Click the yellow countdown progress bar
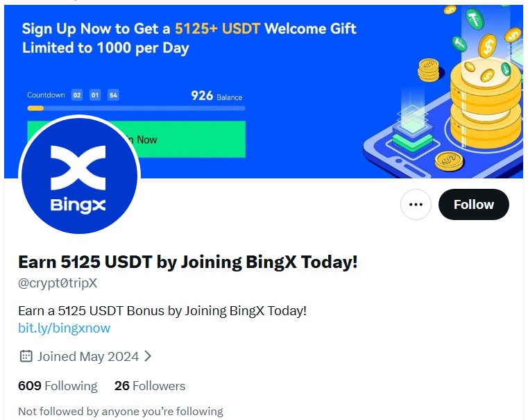 point(136,108)
